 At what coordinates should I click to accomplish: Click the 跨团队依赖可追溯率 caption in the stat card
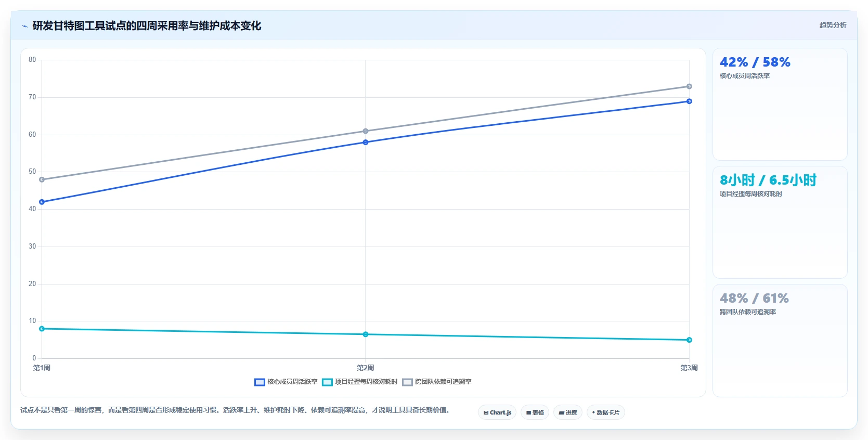point(748,312)
